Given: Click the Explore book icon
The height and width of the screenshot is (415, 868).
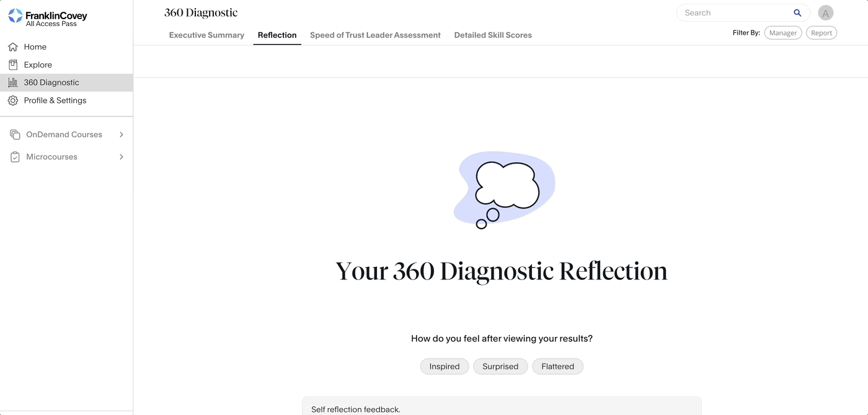Looking at the screenshot, I should [x=13, y=65].
